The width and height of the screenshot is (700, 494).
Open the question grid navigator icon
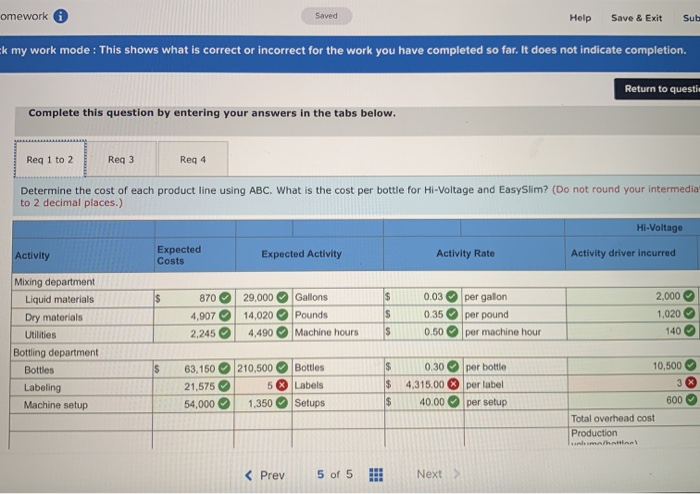point(376,474)
